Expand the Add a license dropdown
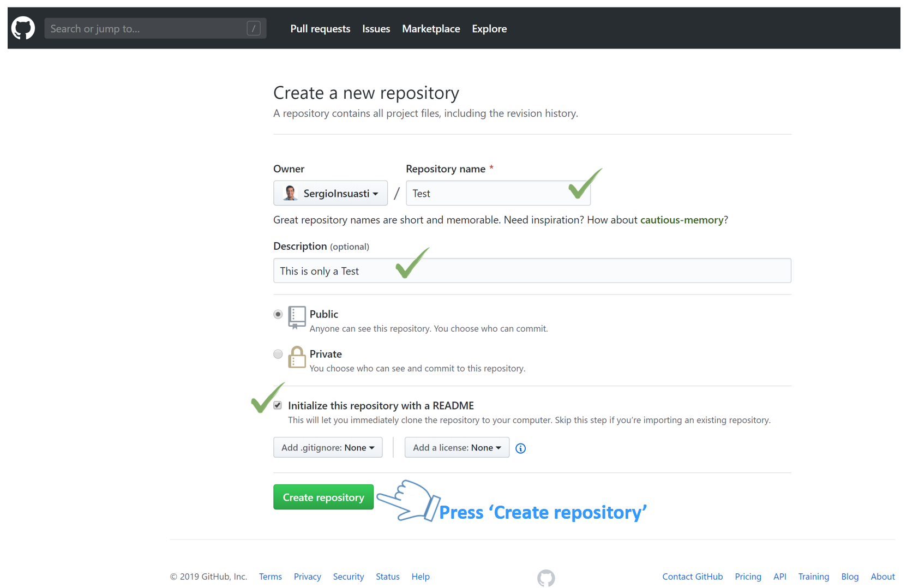 tap(456, 447)
